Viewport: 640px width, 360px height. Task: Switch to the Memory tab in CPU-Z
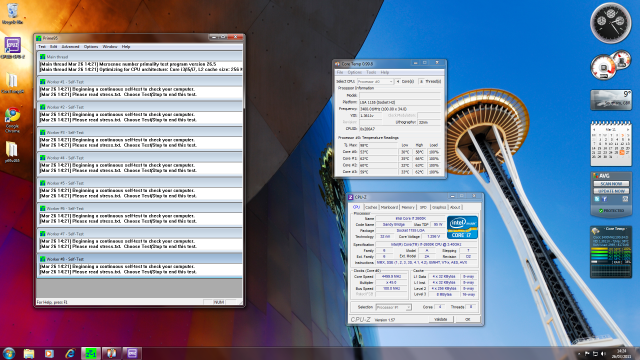pos(408,207)
